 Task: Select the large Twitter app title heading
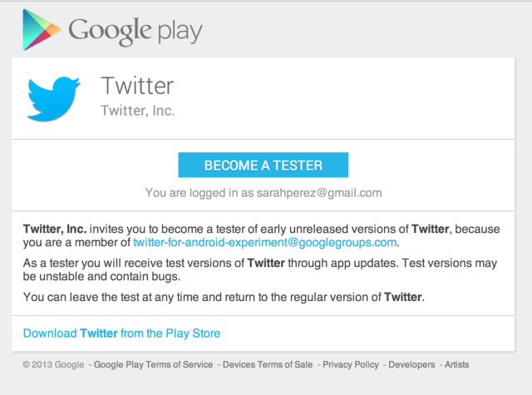tap(137, 85)
